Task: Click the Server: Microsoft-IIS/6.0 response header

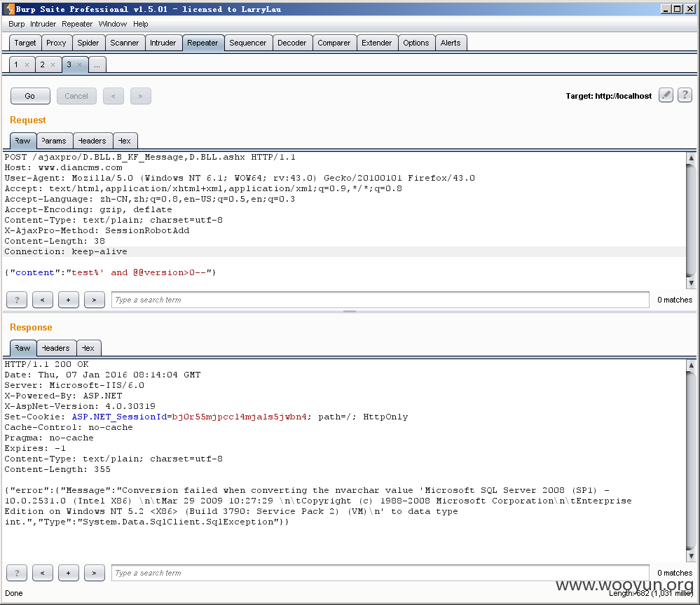Action: [x=74, y=386]
